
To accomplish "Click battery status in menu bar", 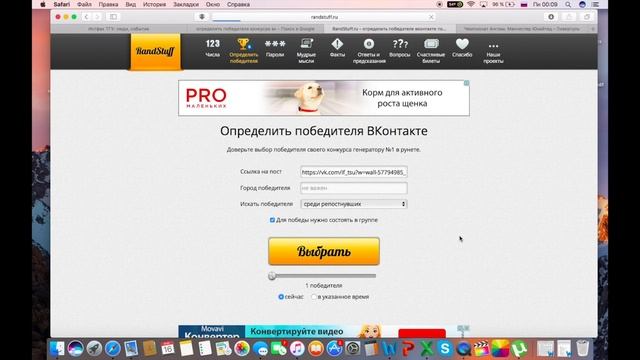I will point(504,4).
